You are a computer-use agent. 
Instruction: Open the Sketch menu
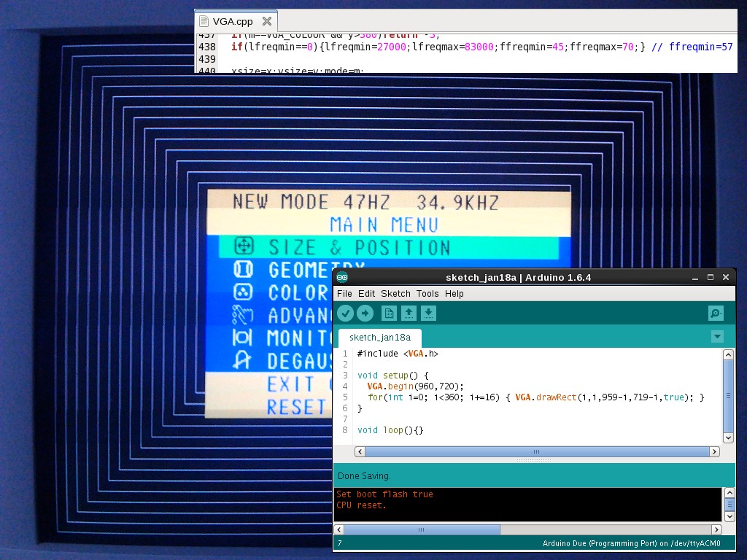coord(395,293)
